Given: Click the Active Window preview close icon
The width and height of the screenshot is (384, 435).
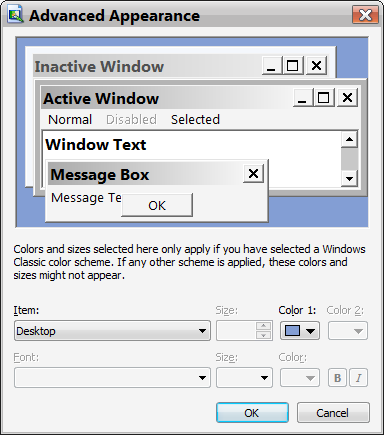Looking at the screenshot, I should pyautogui.click(x=347, y=97).
